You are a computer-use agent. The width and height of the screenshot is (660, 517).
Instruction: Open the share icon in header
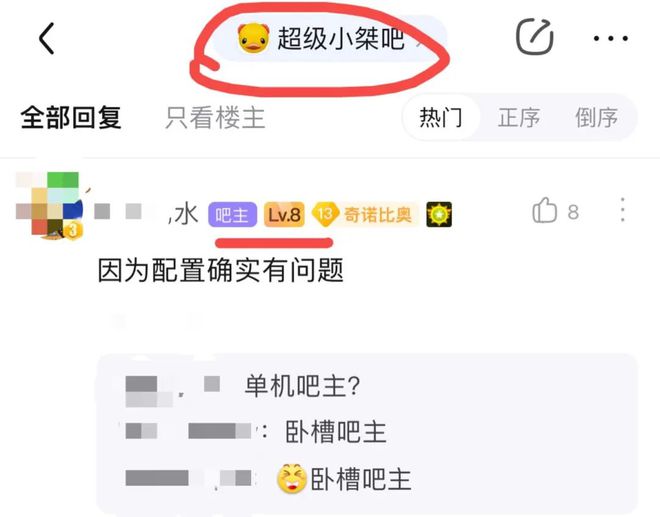535,37
